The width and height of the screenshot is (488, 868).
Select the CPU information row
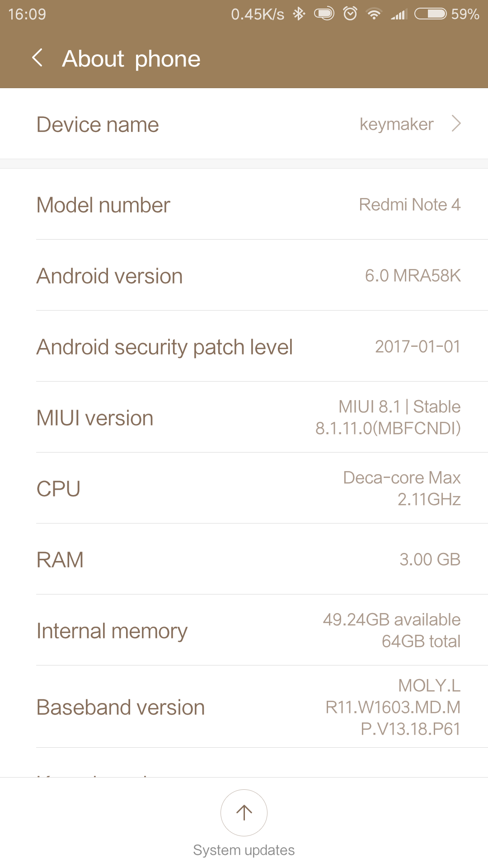tap(244, 488)
